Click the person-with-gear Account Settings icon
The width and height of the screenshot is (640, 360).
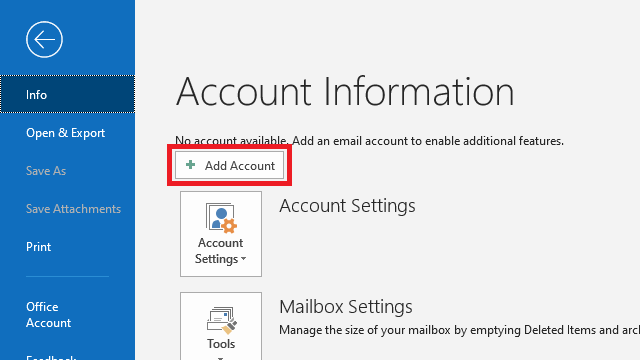click(221, 218)
